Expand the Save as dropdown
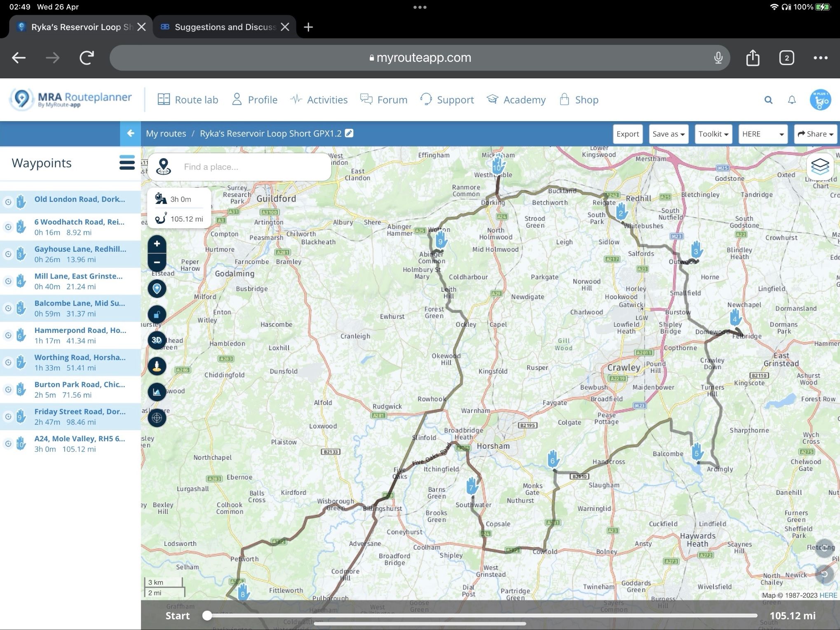Screen dimensions: 840x630 pos(669,134)
